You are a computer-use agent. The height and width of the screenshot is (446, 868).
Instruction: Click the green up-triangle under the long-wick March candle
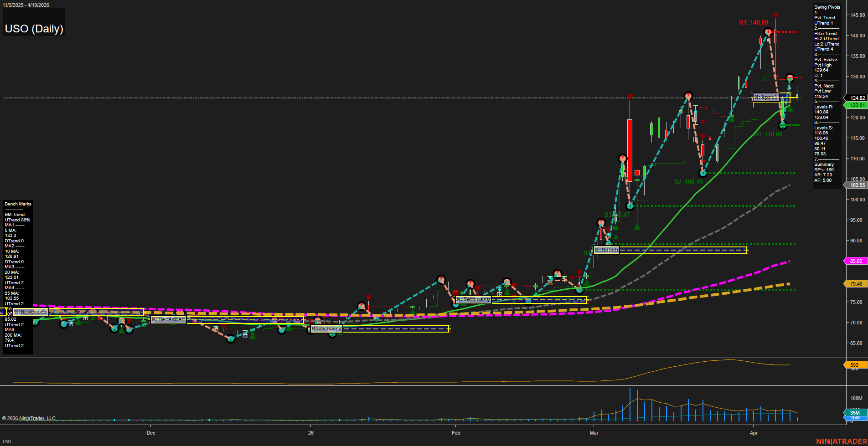[637, 226]
